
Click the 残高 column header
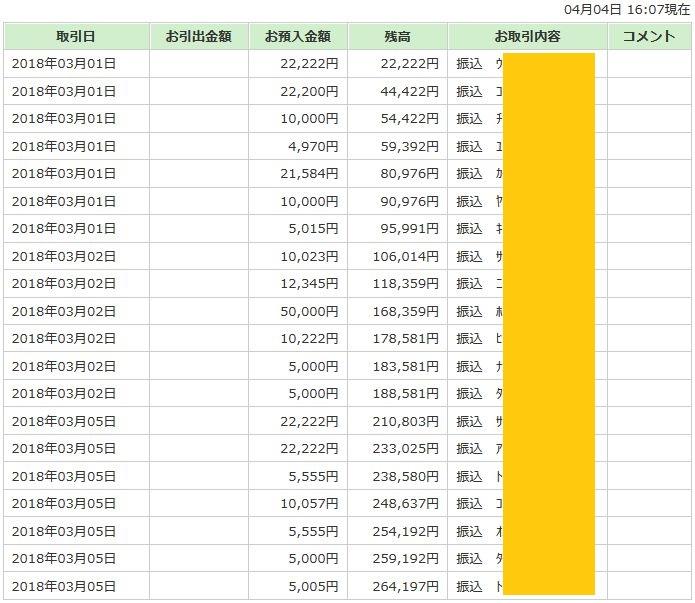tap(397, 36)
